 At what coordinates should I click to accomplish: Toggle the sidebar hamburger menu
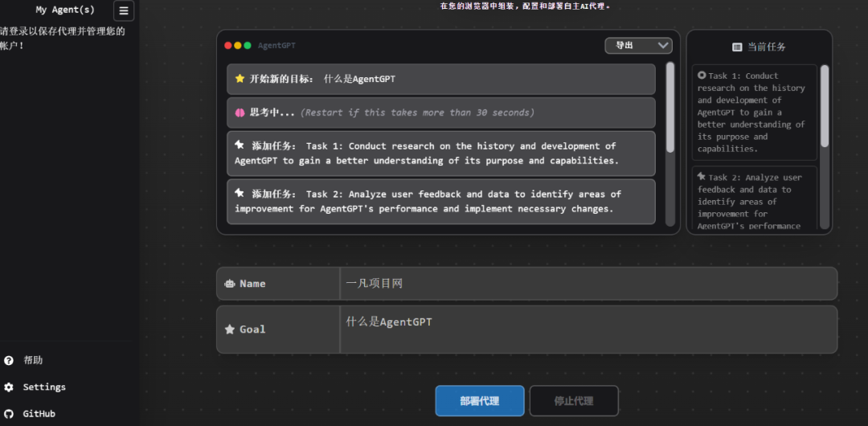[124, 10]
